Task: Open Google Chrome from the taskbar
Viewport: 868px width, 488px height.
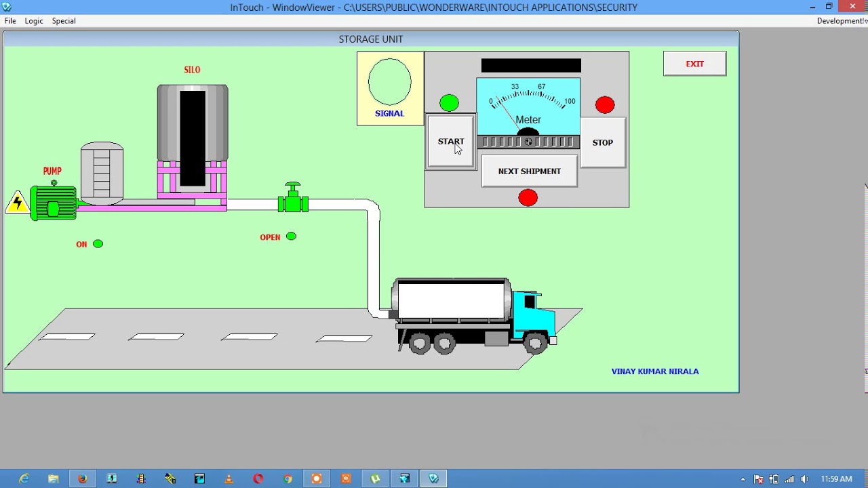Action: pyautogui.click(x=288, y=479)
